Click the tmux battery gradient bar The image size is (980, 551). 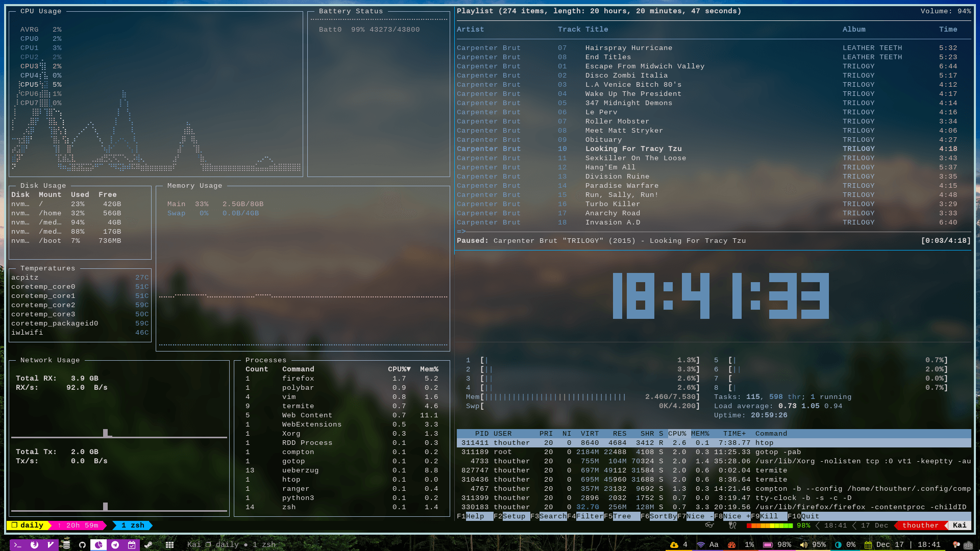coord(770,525)
